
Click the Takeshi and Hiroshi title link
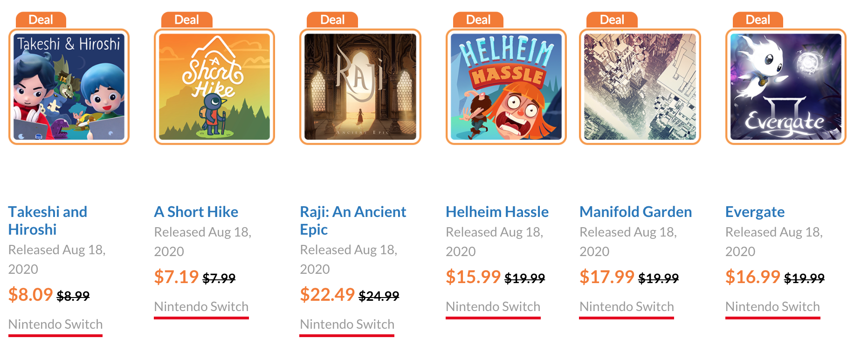(48, 221)
